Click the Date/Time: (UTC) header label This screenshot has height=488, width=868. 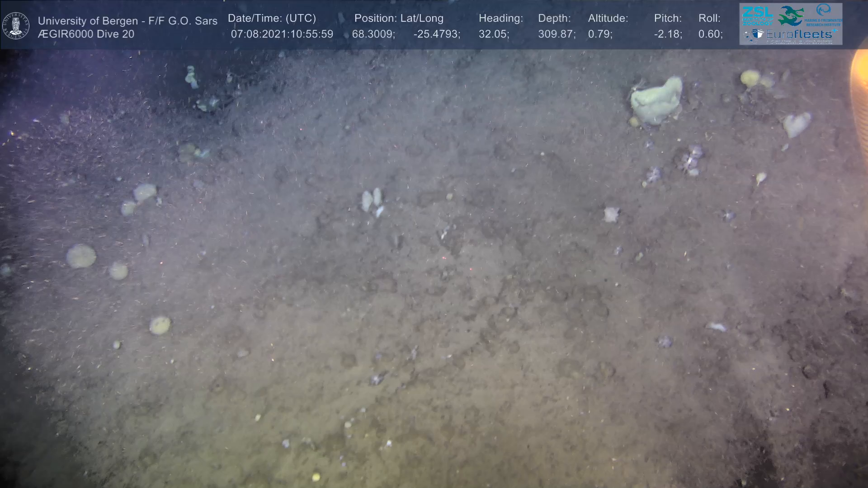[272, 19]
